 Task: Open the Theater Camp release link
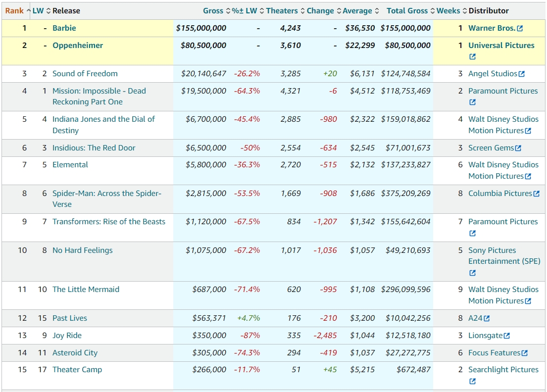(x=77, y=370)
